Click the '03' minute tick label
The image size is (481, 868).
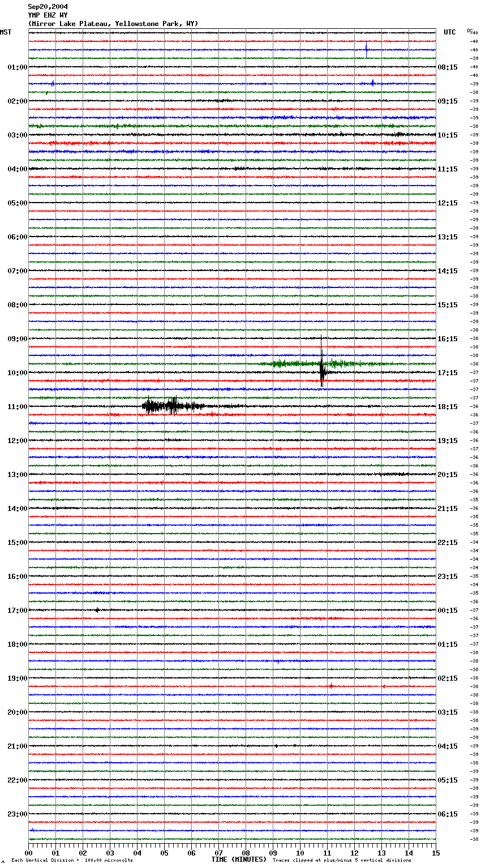(110, 853)
